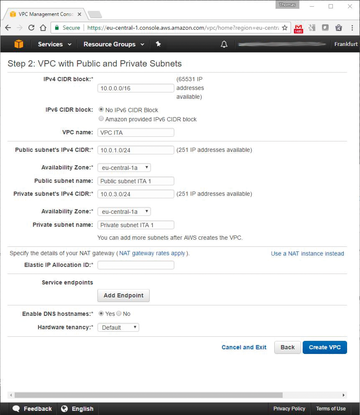Viewport: 360px width, 415px height.
Task: Reload the page with refresh icon
Action: 31,28
